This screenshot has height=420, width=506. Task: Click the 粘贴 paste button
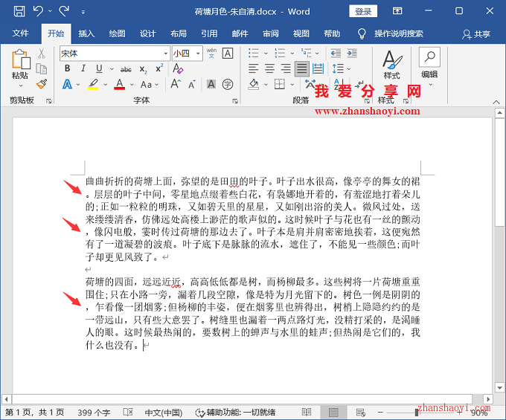click(20, 68)
